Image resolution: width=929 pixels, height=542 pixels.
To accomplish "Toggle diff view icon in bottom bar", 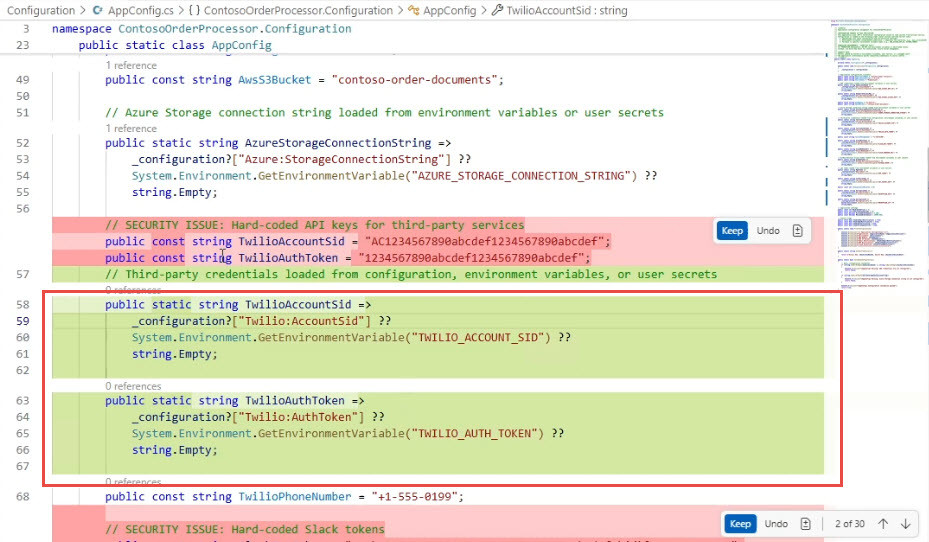I will [x=805, y=524].
